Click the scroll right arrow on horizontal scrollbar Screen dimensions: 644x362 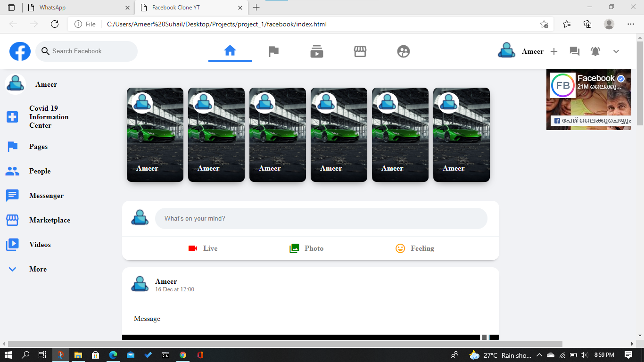632,344
